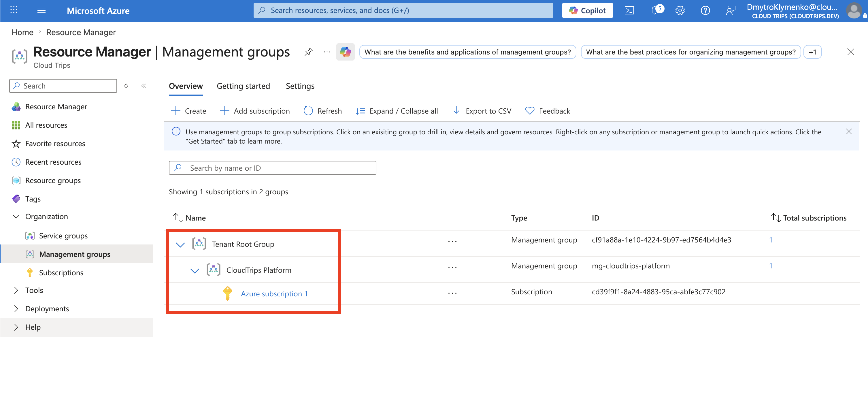Open ellipsis menu for CloudTrips Platform

(x=452, y=267)
